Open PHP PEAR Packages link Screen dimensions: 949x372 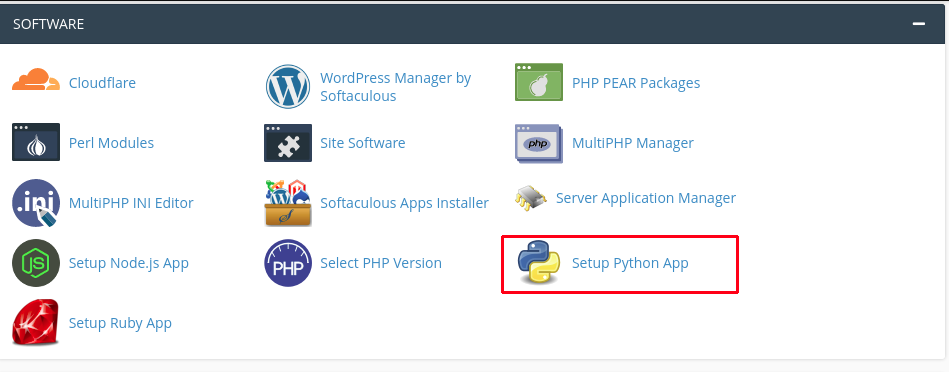(636, 83)
